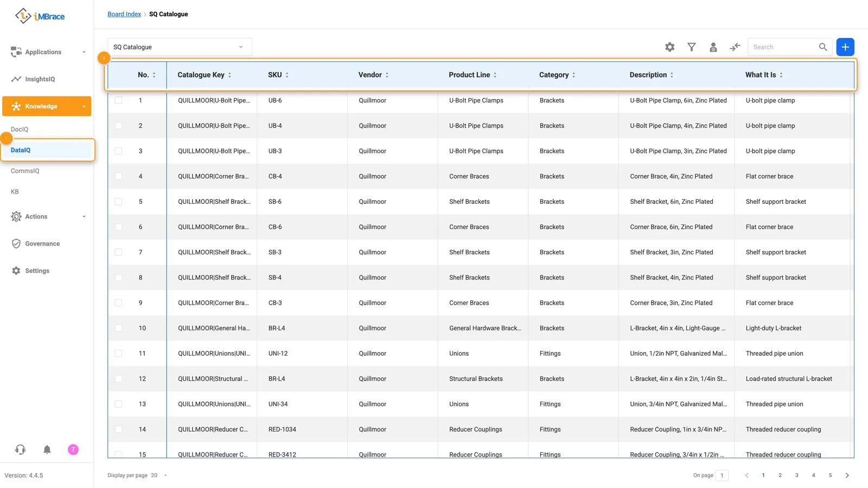The width and height of the screenshot is (868, 488).
Task: Sort by the No. column arrows
Action: (154, 75)
